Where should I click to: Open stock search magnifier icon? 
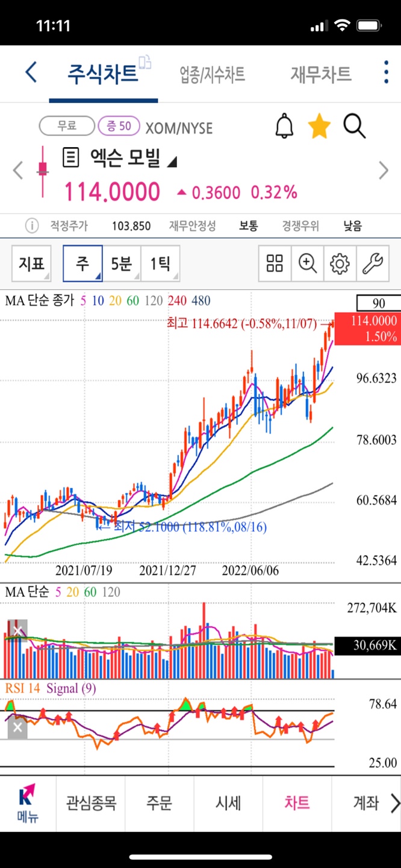355,126
